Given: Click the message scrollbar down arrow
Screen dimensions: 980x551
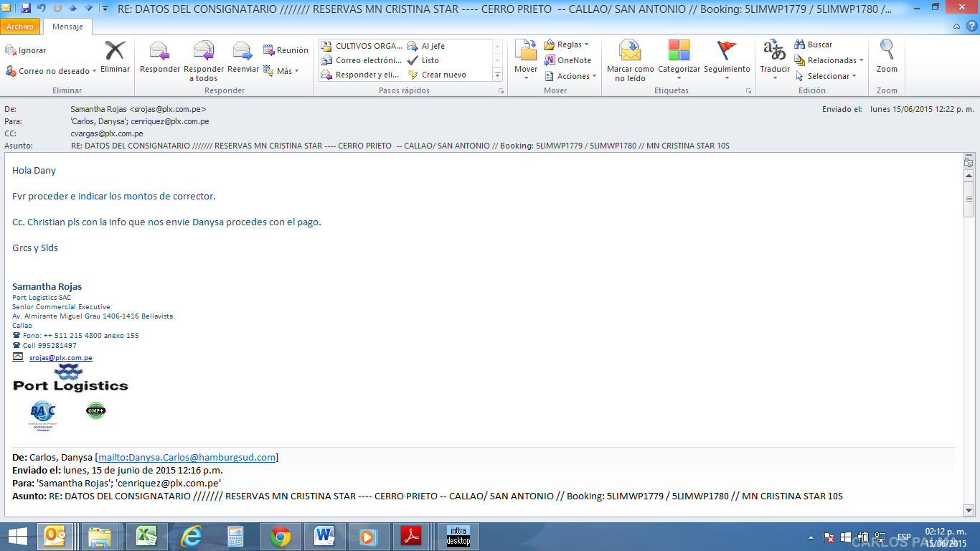Looking at the screenshot, I should tap(969, 510).
